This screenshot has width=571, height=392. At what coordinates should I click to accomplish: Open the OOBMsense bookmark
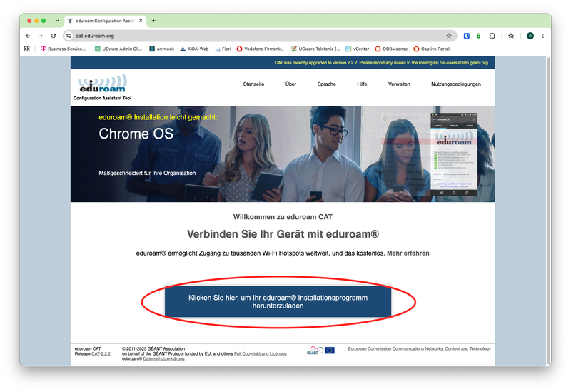tap(391, 49)
